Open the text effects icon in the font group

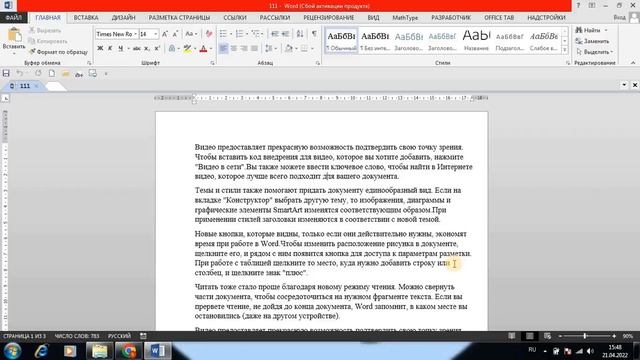point(172,49)
